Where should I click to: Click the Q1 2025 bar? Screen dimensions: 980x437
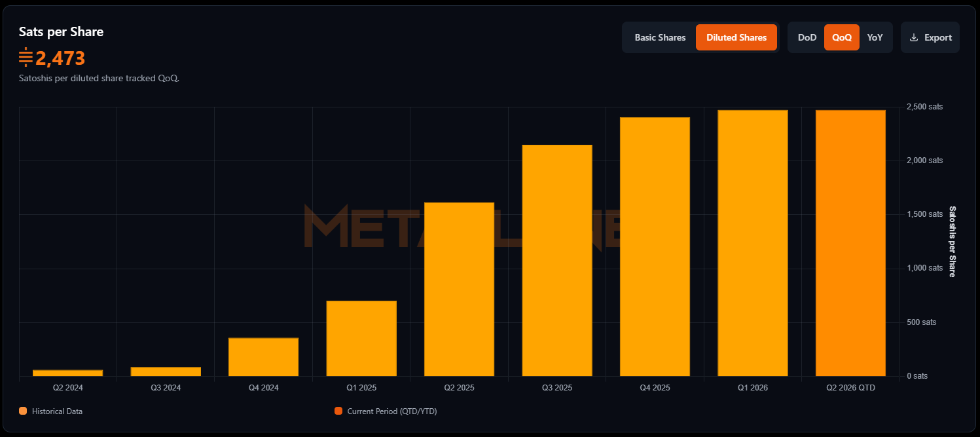coord(361,339)
